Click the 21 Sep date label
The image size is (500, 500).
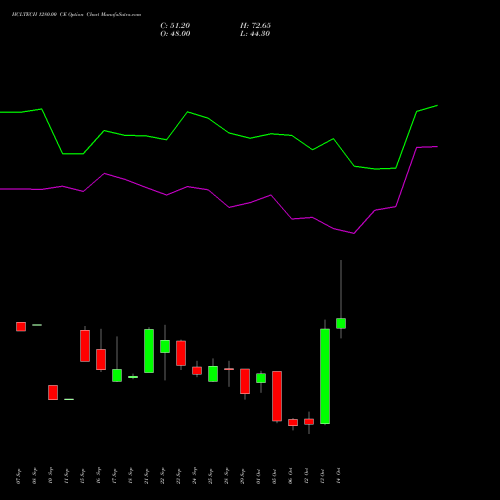pos(147,476)
